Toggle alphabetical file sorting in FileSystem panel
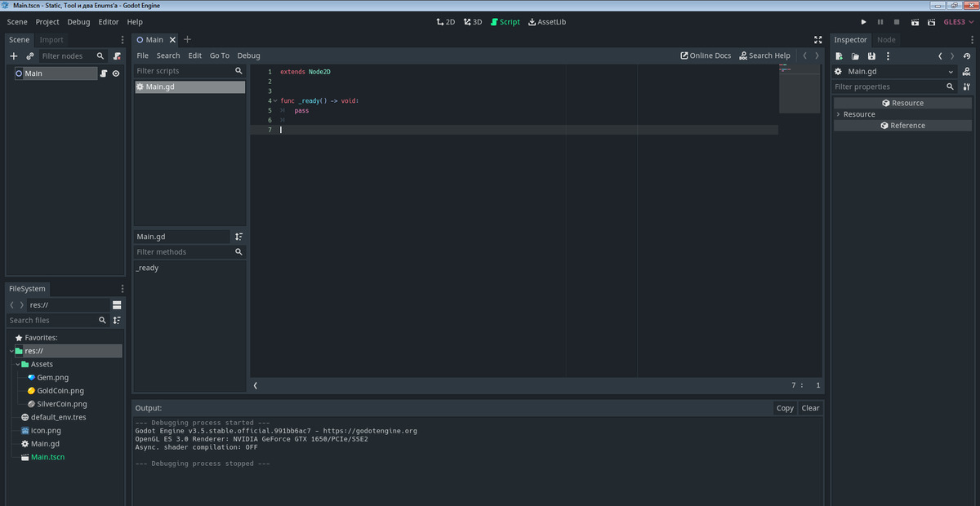 (x=116, y=320)
